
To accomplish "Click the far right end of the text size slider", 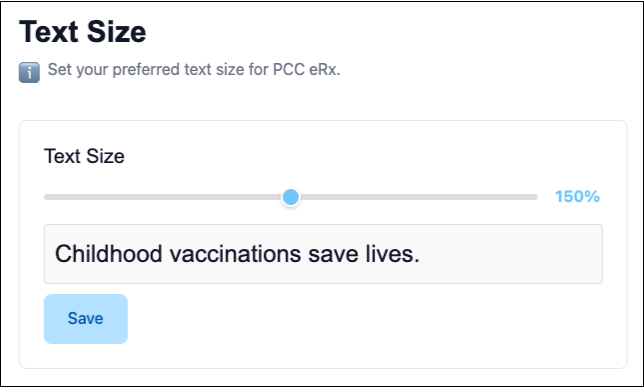I will pos(536,197).
